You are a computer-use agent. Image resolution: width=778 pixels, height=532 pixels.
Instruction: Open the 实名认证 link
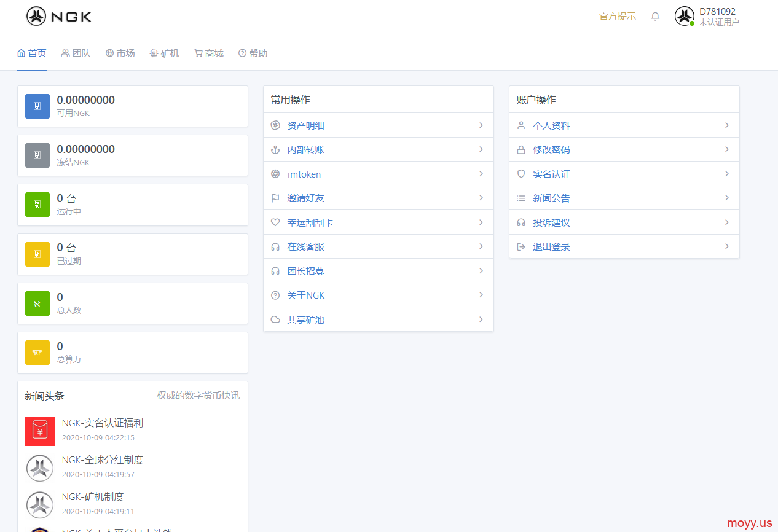pos(552,174)
